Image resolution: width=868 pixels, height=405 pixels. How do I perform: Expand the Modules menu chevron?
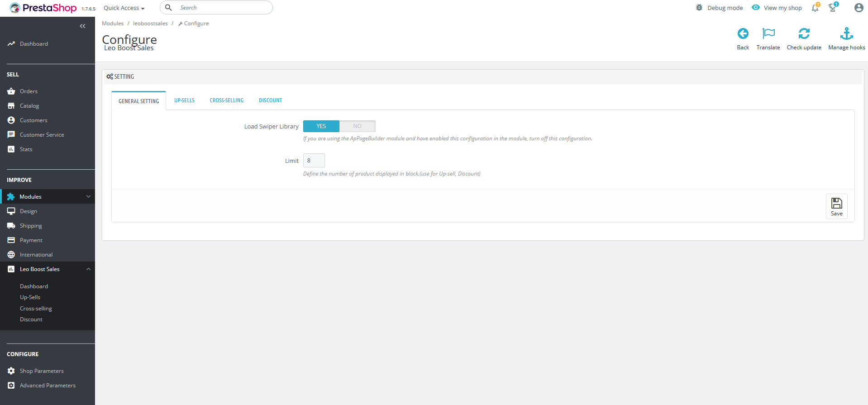89,197
